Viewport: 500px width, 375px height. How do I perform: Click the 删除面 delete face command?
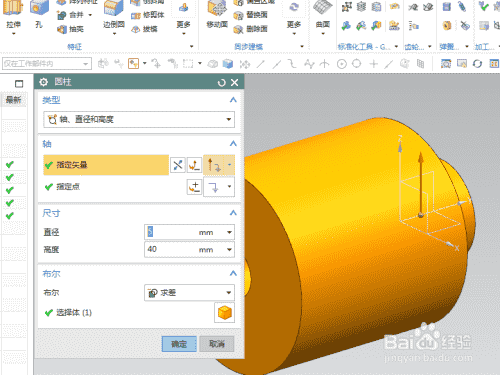[250, 29]
